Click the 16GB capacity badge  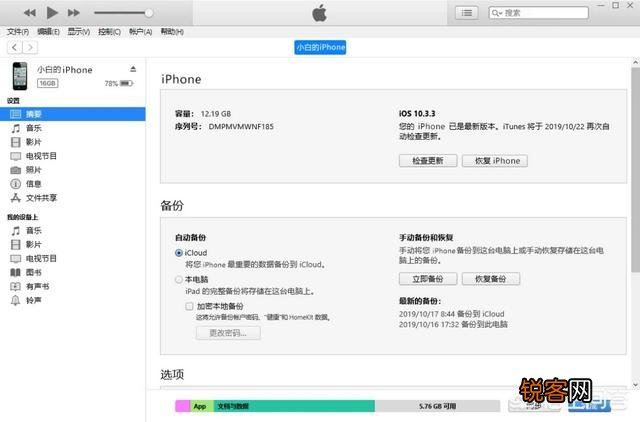click(x=48, y=83)
